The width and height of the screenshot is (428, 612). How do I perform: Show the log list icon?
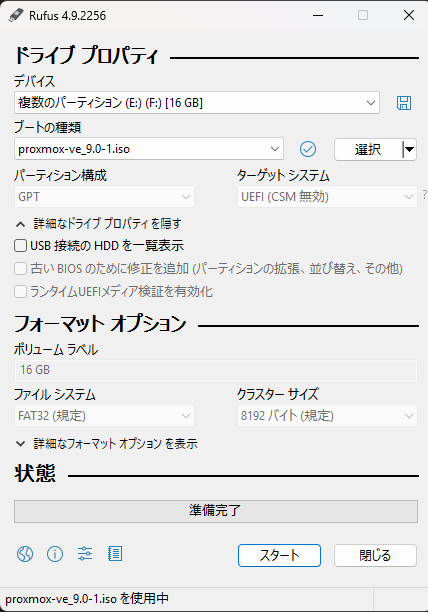pos(115,553)
